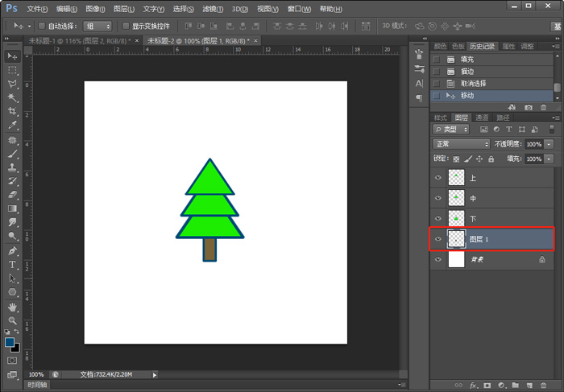Set history brush source for 描边
Viewport: 564px width, 392px height.
437,72
